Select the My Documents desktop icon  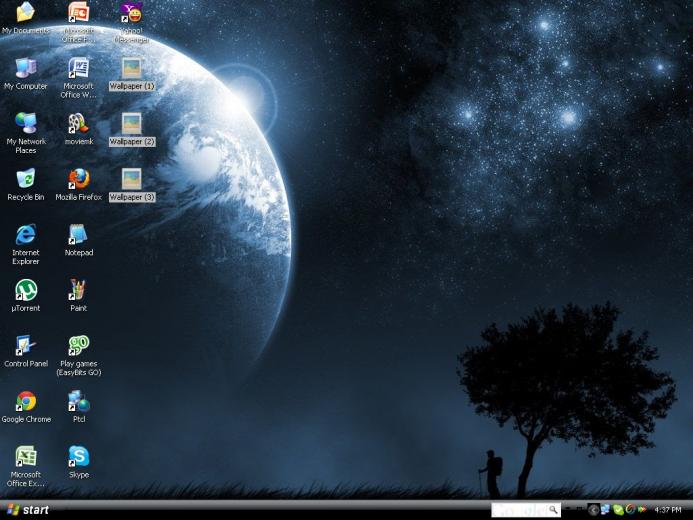pyautogui.click(x=26, y=18)
